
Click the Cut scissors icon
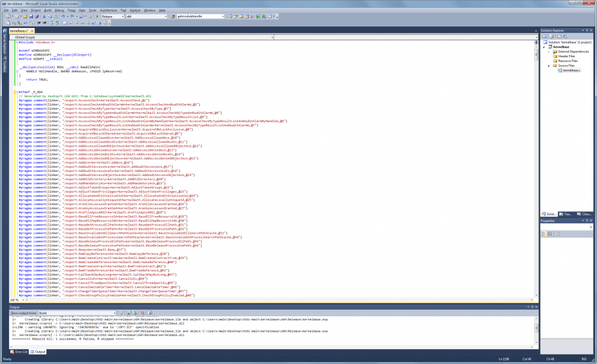[45, 17]
